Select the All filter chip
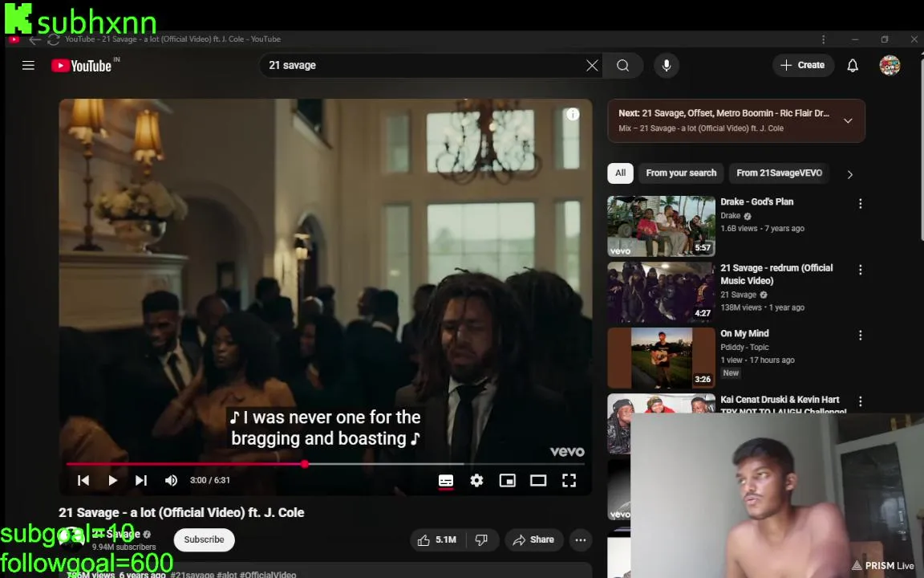This screenshot has width=924, height=578. pyautogui.click(x=621, y=173)
